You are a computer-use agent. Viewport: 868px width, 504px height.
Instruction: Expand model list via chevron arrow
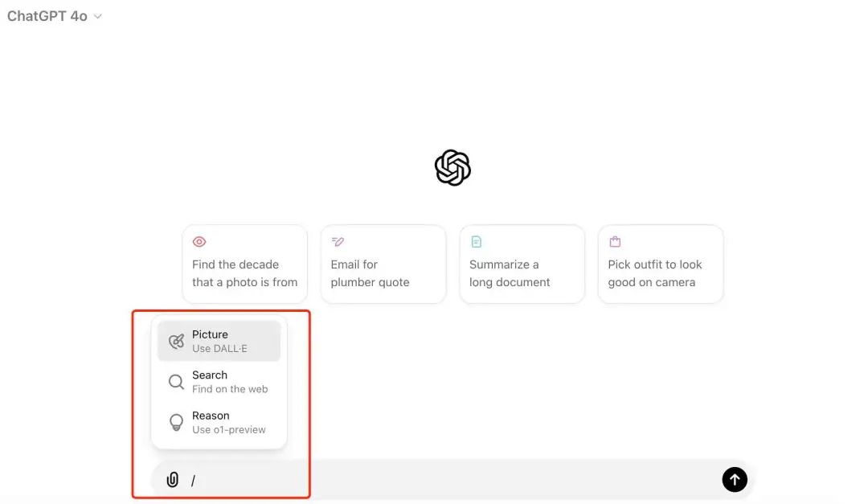click(98, 16)
